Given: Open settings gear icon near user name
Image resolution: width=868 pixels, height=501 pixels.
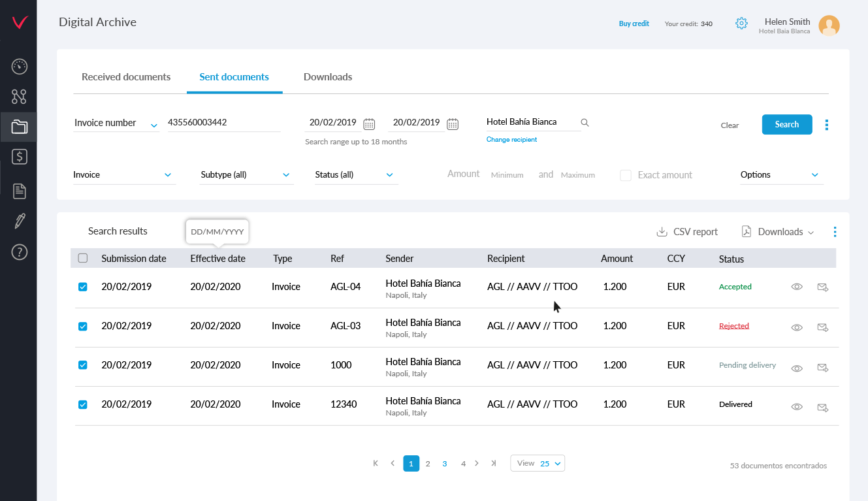Looking at the screenshot, I should click(x=741, y=24).
